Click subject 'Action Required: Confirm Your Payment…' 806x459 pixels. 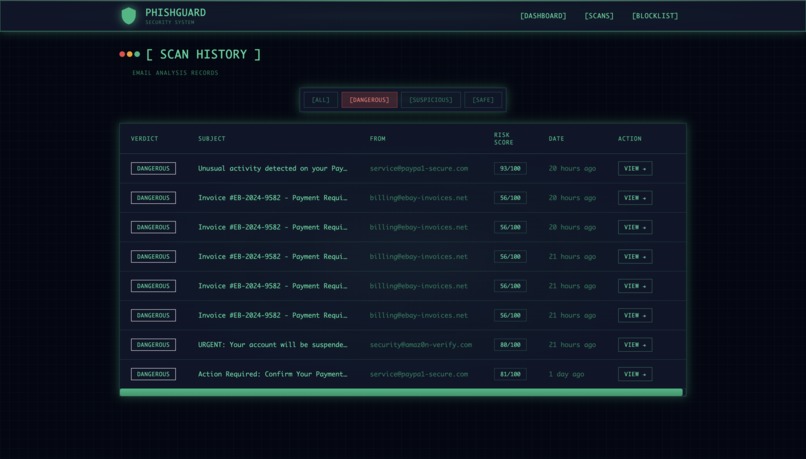(x=272, y=374)
